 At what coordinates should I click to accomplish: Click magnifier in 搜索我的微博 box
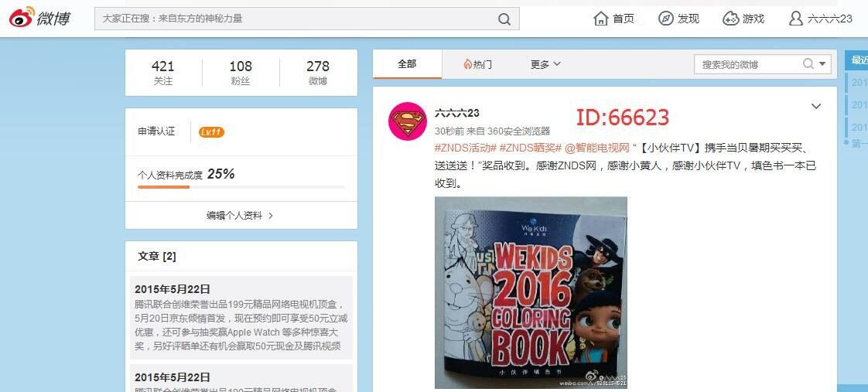coord(808,64)
